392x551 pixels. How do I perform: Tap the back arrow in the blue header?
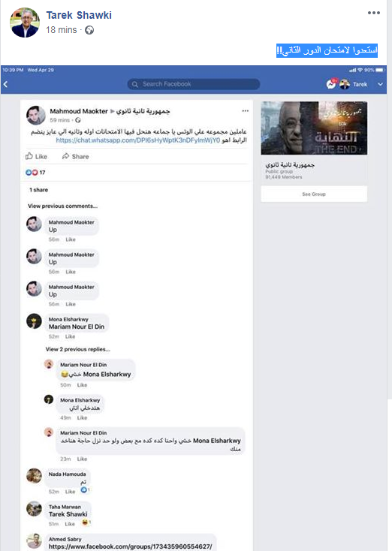(x=5, y=84)
